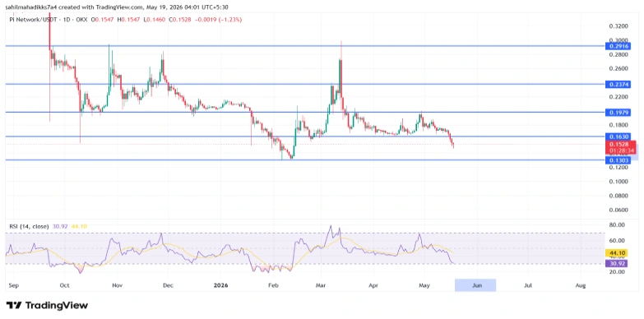Click the May label on time axis
Screen dimensions: 644x319
click(424, 284)
